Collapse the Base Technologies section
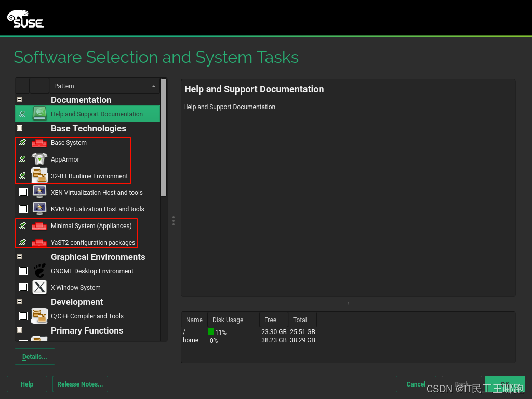This screenshot has height=399, width=532. tap(19, 128)
